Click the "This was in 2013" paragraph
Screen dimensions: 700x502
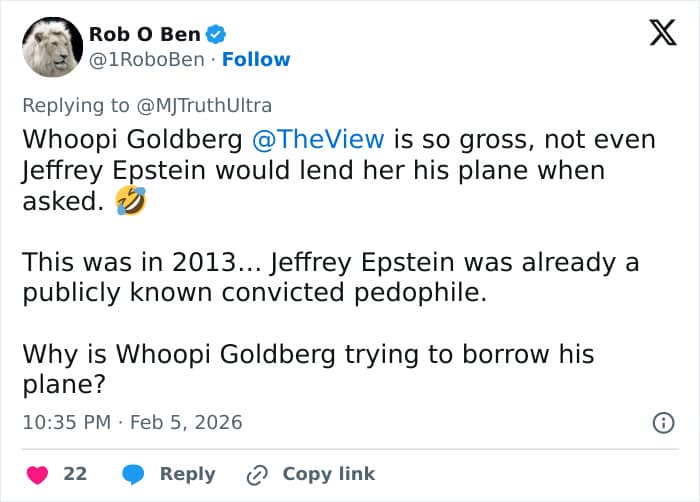330,277
